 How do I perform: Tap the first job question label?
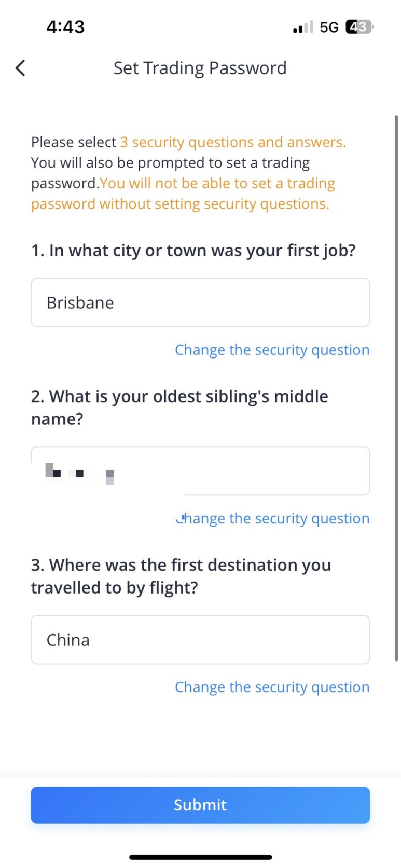pos(193,251)
